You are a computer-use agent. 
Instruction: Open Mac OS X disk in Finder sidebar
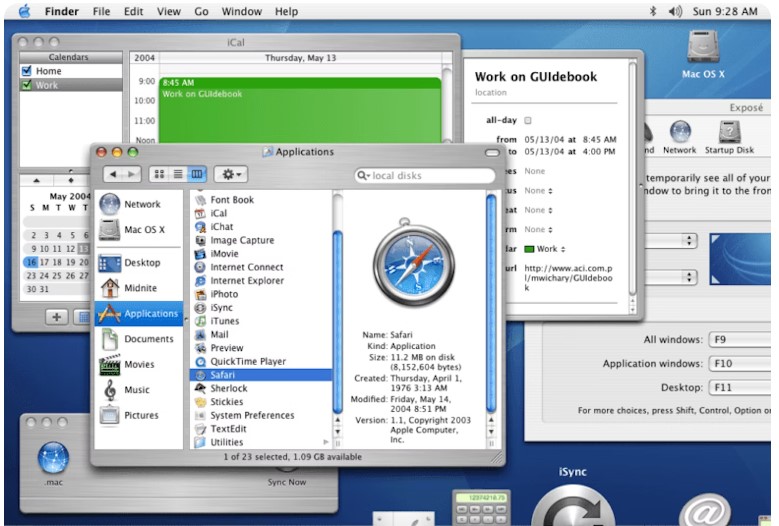pos(138,229)
